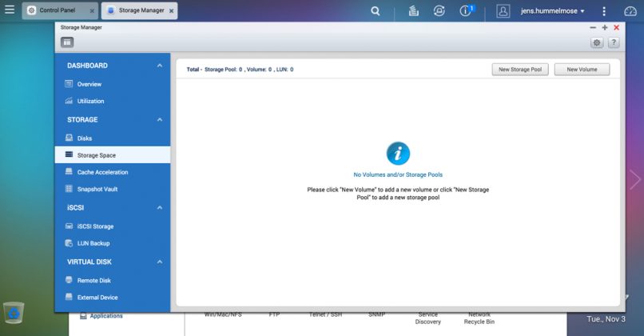Open Snapshot Vault in the sidebar

point(113,189)
